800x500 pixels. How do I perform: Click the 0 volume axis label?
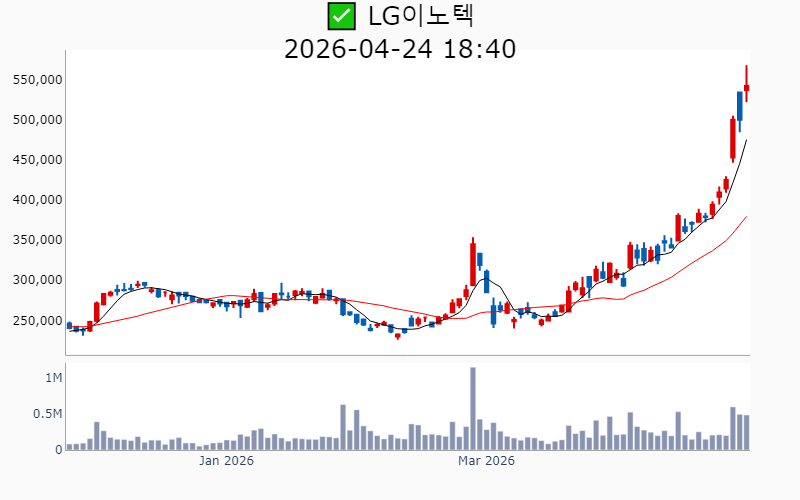click(x=58, y=449)
